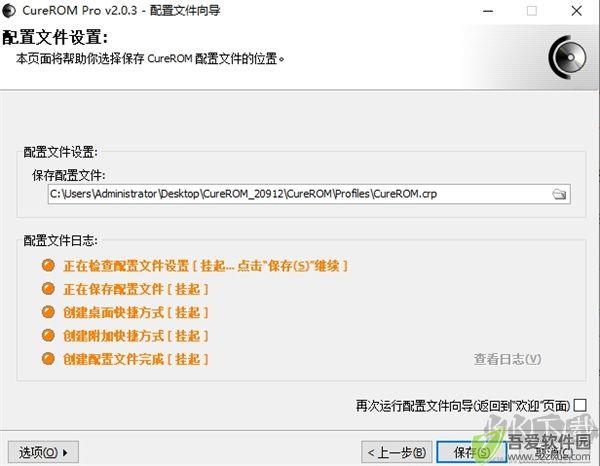
Task: Click orange status bullet beside 创建配置文件完成
Action: 48,358
